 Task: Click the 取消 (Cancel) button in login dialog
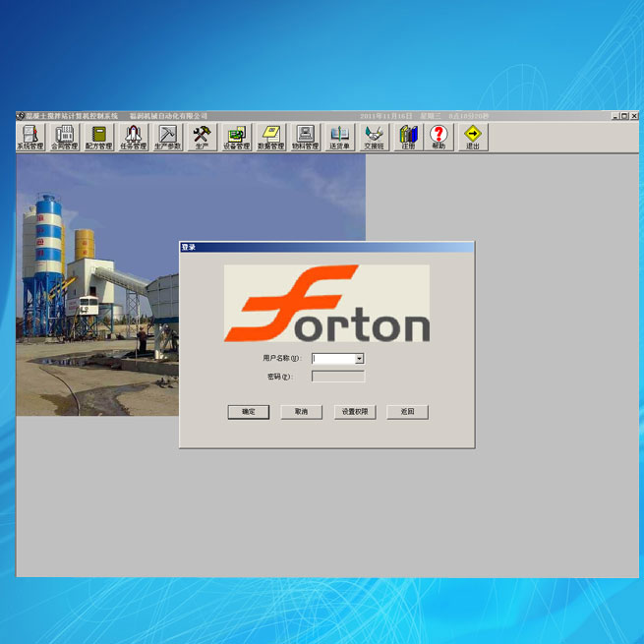(301, 412)
